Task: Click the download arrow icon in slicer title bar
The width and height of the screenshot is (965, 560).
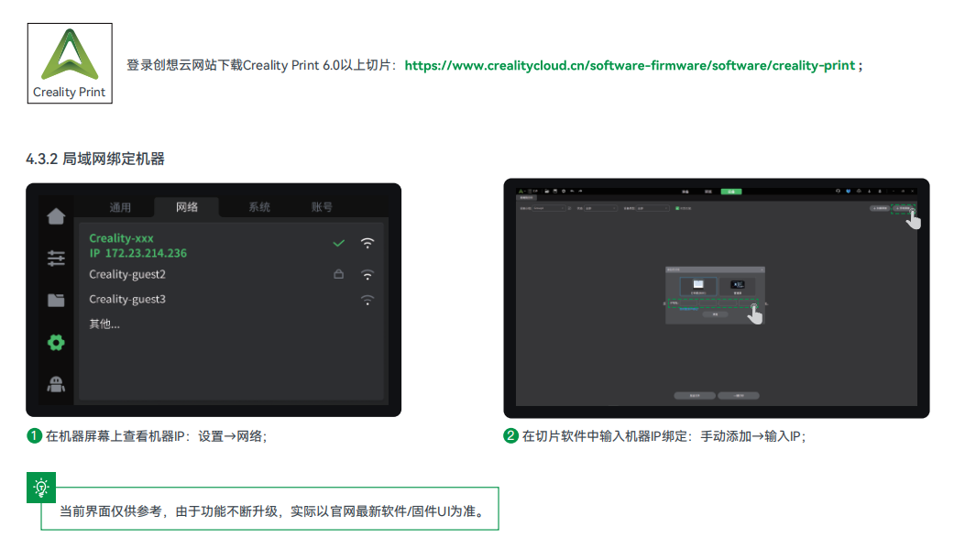Action: click(x=869, y=192)
